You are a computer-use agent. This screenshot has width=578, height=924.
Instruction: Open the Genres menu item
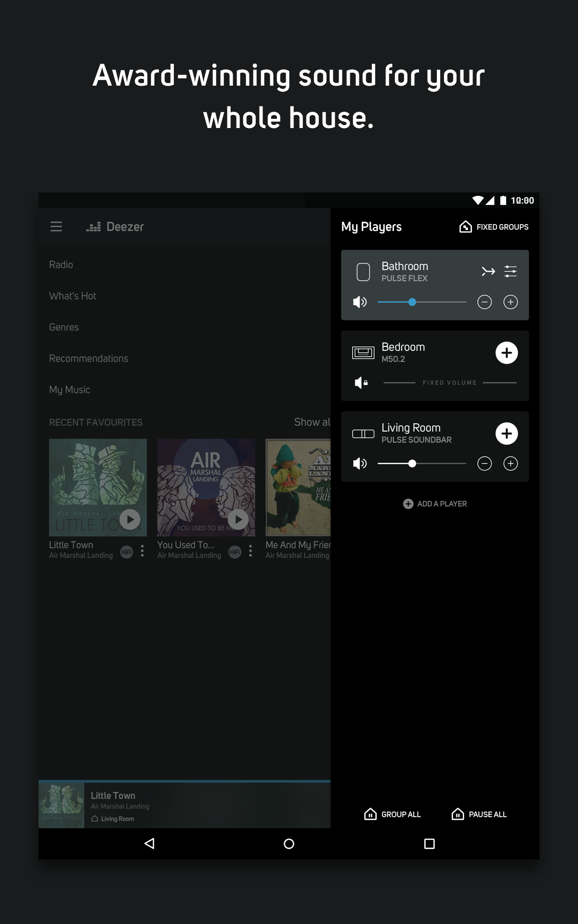click(x=64, y=327)
